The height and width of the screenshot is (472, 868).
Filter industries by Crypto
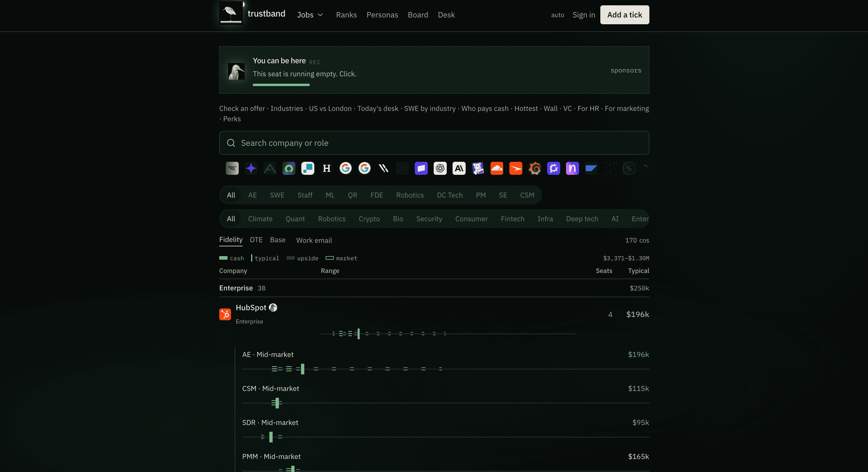(369, 219)
